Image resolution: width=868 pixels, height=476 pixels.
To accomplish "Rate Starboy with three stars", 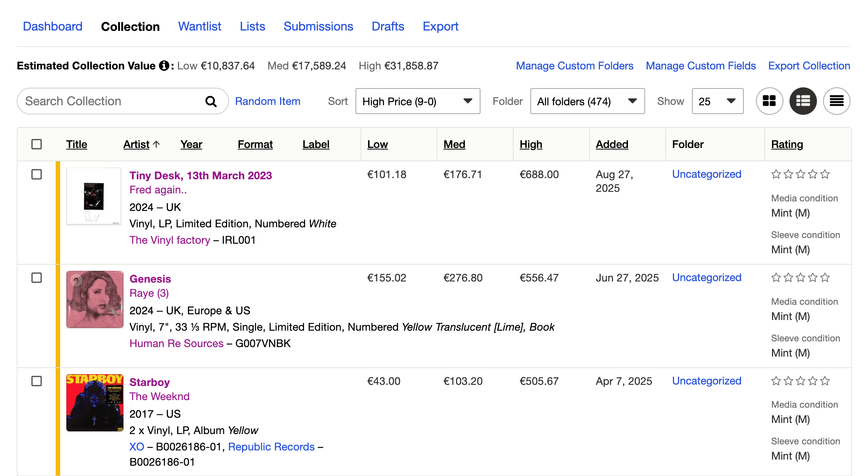I will pos(801,381).
